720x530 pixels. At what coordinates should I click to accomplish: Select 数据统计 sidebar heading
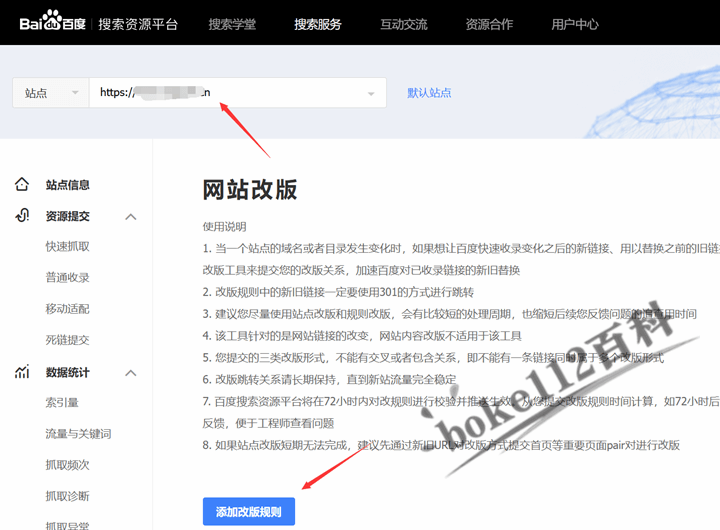(68, 372)
